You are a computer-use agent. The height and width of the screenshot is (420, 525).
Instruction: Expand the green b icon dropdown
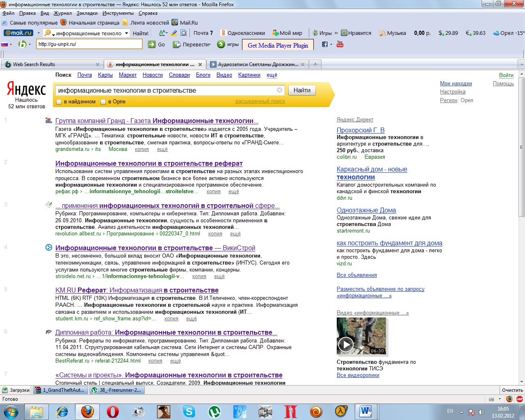click(x=30, y=44)
